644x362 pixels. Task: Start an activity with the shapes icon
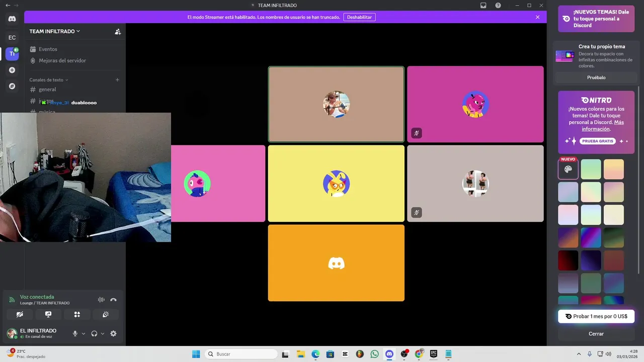(77, 314)
